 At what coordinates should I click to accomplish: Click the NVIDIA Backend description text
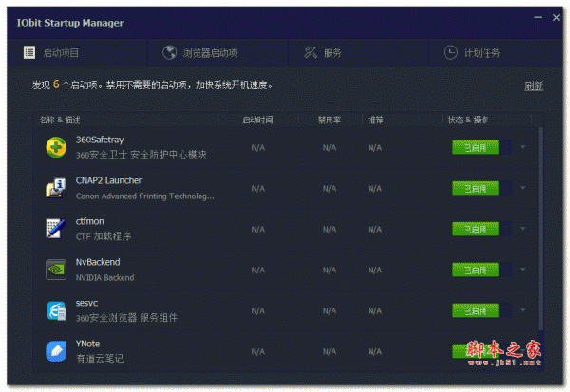(x=105, y=277)
